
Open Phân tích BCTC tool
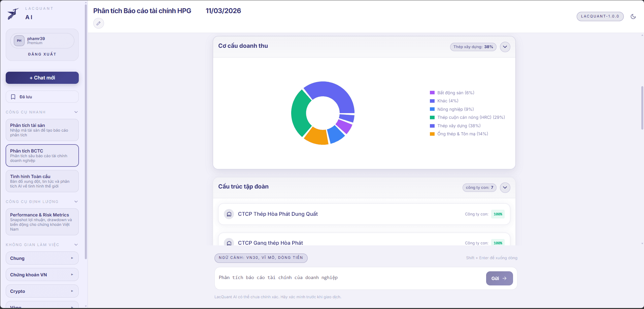pos(42,156)
